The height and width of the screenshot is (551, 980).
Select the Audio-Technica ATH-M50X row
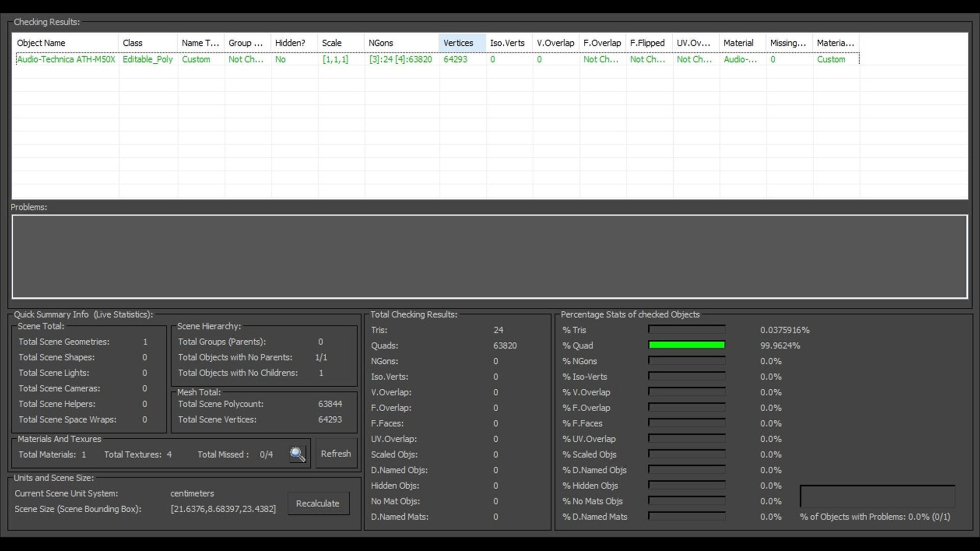(x=66, y=59)
